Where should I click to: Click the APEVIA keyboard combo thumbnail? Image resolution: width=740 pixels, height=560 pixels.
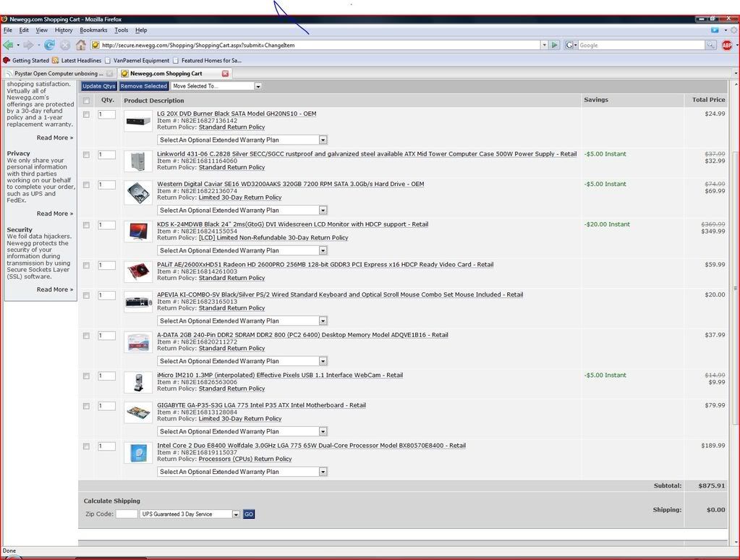point(138,302)
